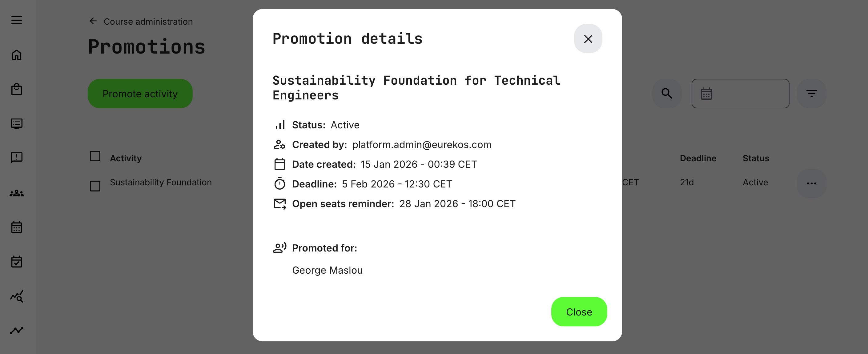This screenshot has height=354, width=868.
Task: Select the shopping bag icon in sidebar
Action: pos(16,89)
